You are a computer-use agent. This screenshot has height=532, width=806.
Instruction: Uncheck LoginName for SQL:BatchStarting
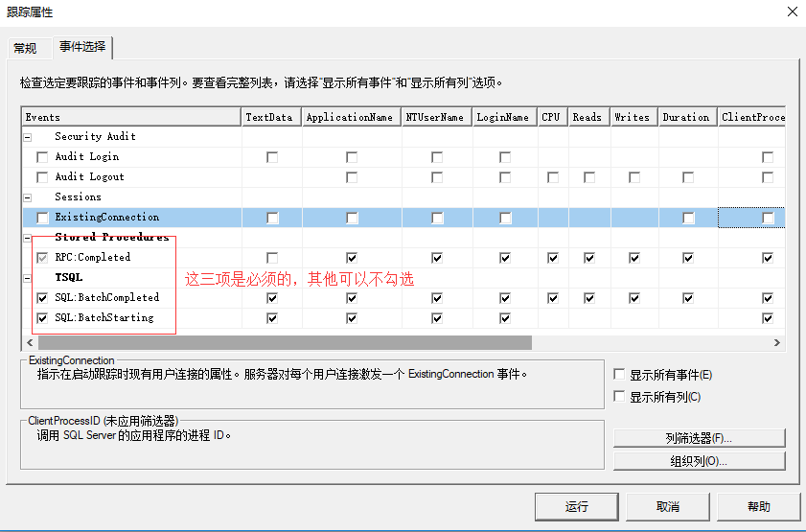(x=505, y=318)
